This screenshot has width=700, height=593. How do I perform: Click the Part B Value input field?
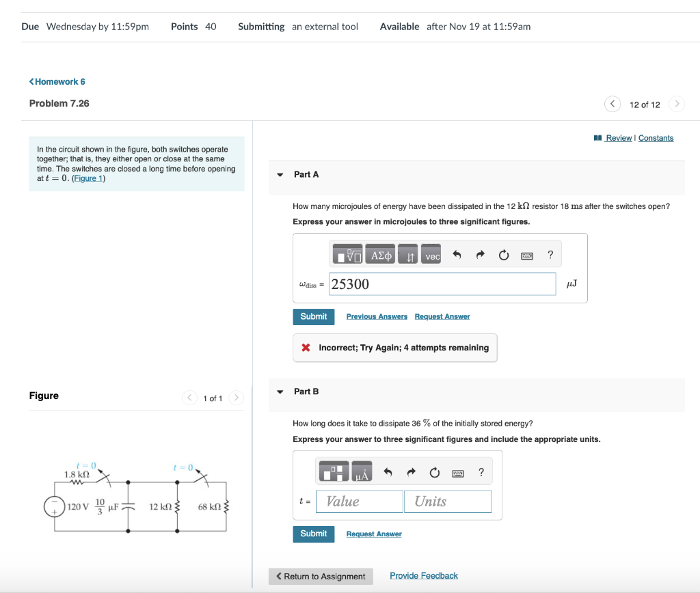coord(360,501)
